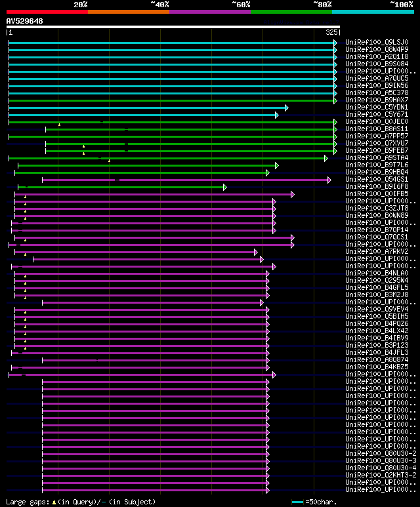Click yellow gap marker under A9STA4 bar
This screenshot has width=420, height=507.
(110, 161)
